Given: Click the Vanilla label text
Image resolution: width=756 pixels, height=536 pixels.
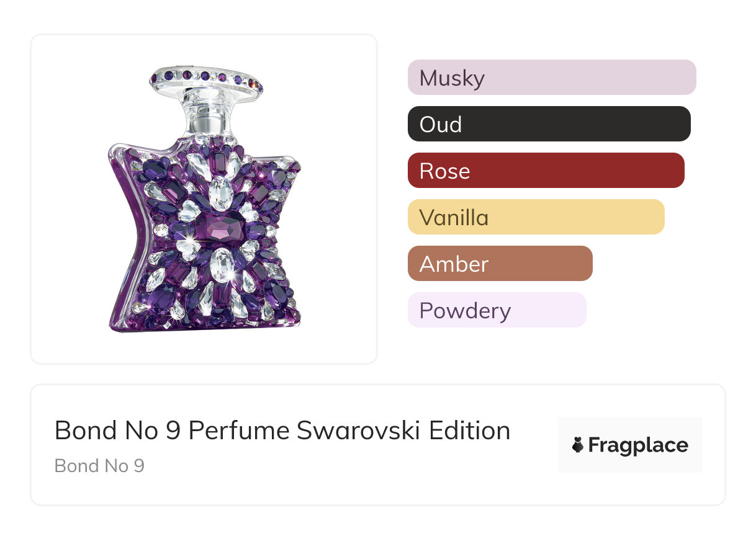Looking at the screenshot, I should point(454,218).
